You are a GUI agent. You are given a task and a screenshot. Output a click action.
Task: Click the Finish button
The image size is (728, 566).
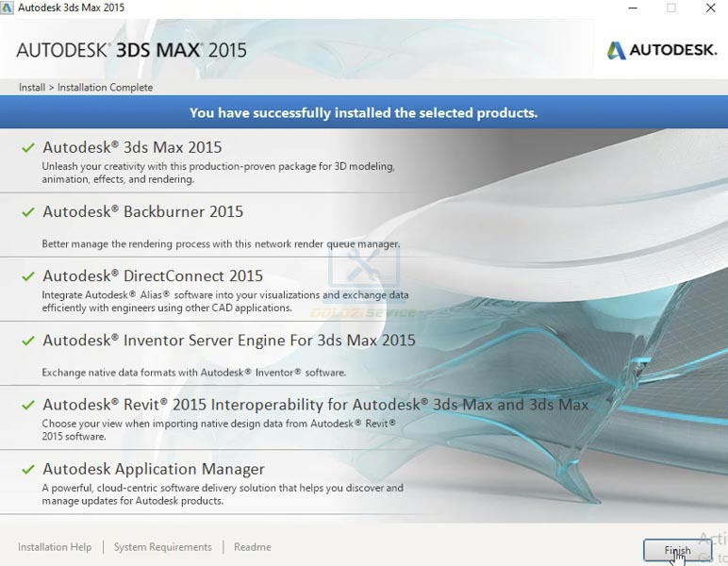pos(677,550)
